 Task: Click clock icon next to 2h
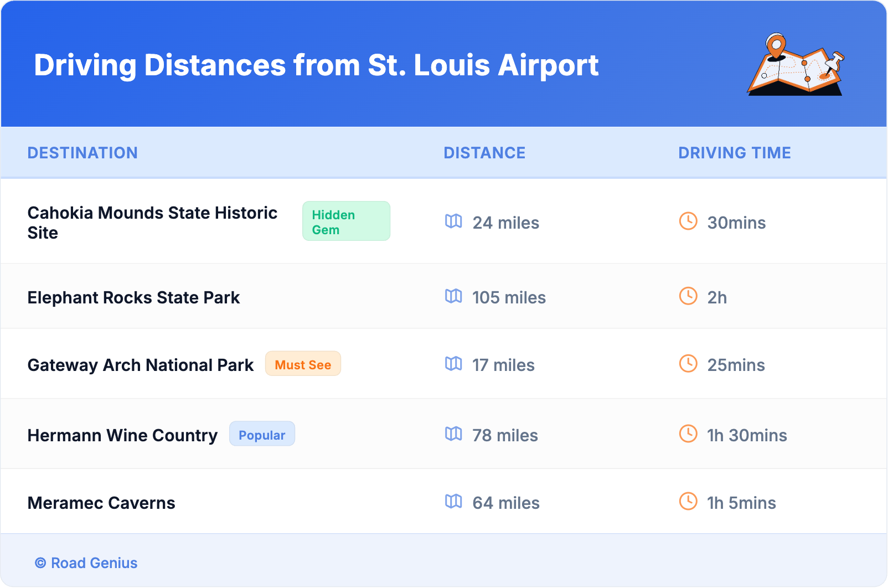[688, 296]
